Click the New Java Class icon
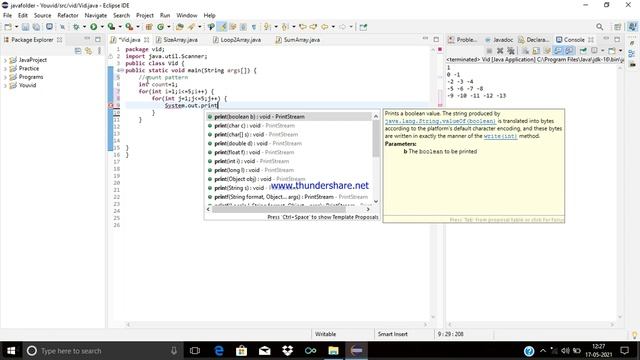Image resolution: width=640 pixels, height=360 pixels. (x=160, y=27)
